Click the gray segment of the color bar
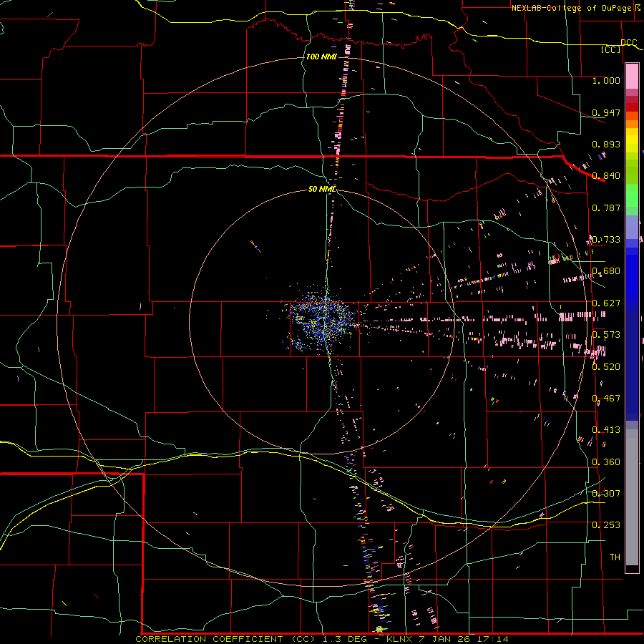Viewport: 644px width, 644px height. pyautogui.click(x=632, y=497)
